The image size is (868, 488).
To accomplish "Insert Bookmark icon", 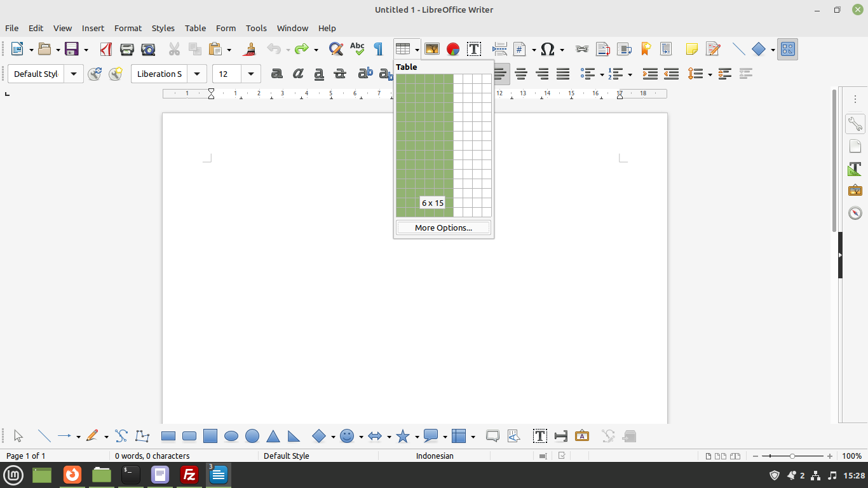I will click(646, 49).
